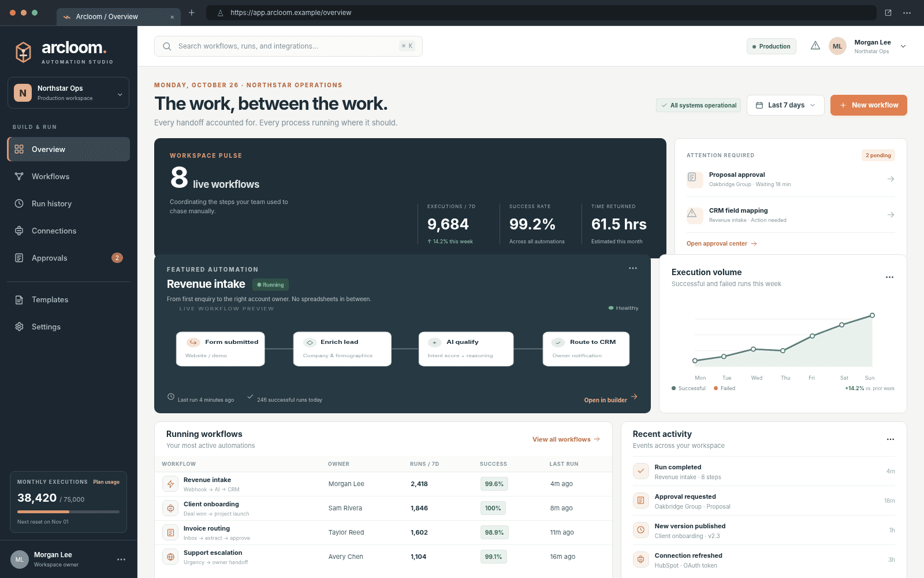Open sidebar user options ellipsis
This screenshot has width=924, height=578.
coord(121,560)
